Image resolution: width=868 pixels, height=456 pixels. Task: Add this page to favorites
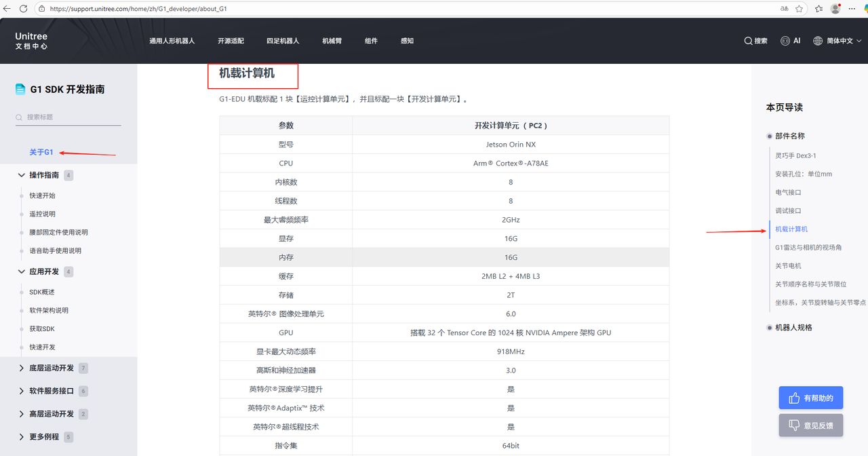pos(800,9)
